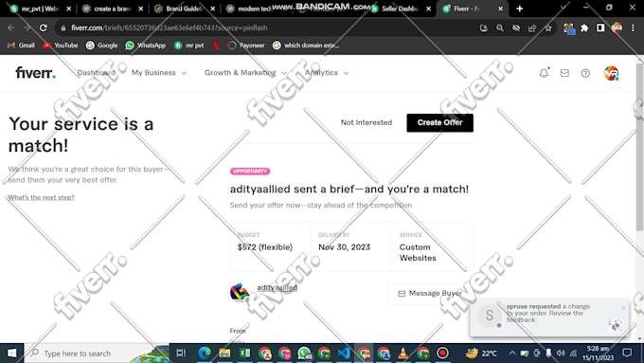Launch Microsoft Edge from taskbar

coord(205,354)
